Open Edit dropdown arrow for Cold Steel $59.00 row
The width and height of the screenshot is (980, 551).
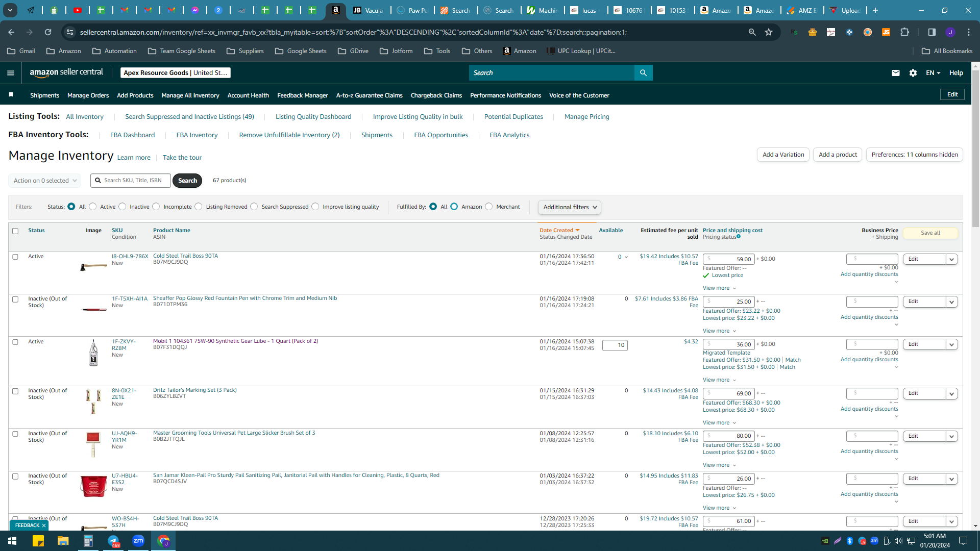tap(951, 259)
